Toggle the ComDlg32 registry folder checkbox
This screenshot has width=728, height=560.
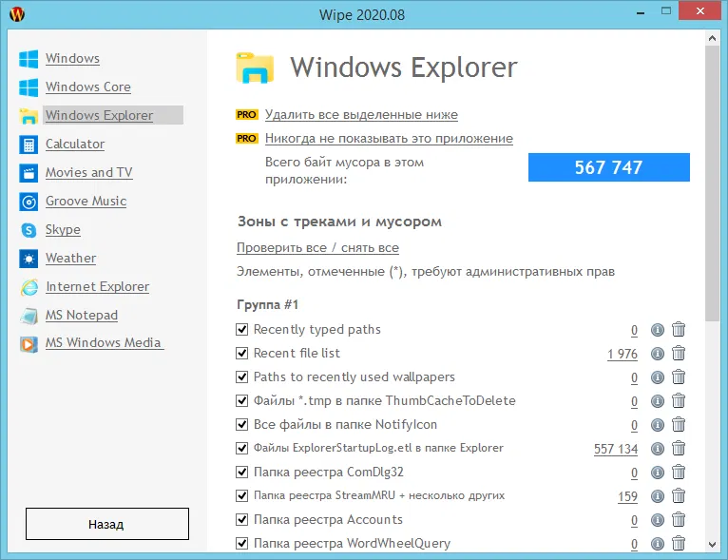click(x=242, y=473)
